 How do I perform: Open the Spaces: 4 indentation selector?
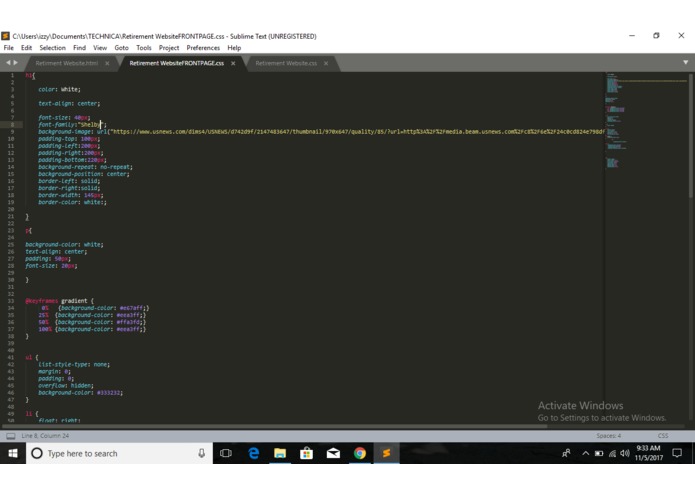click(x=609, y=436)
